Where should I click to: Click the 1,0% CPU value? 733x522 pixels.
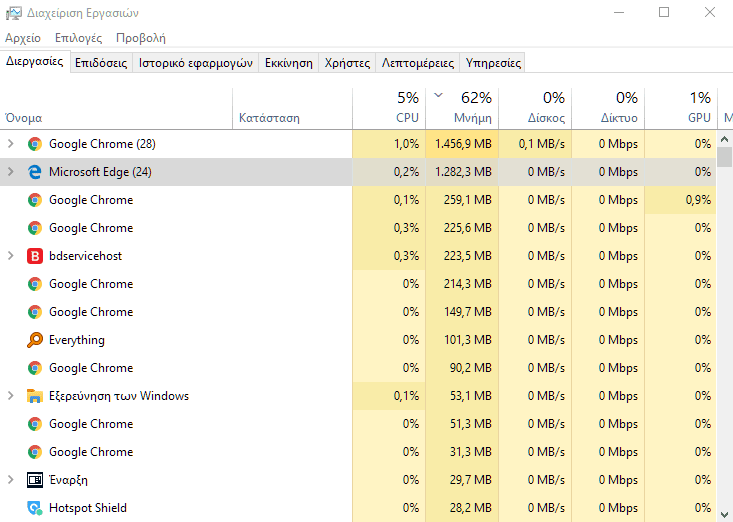tap(406, 144)
